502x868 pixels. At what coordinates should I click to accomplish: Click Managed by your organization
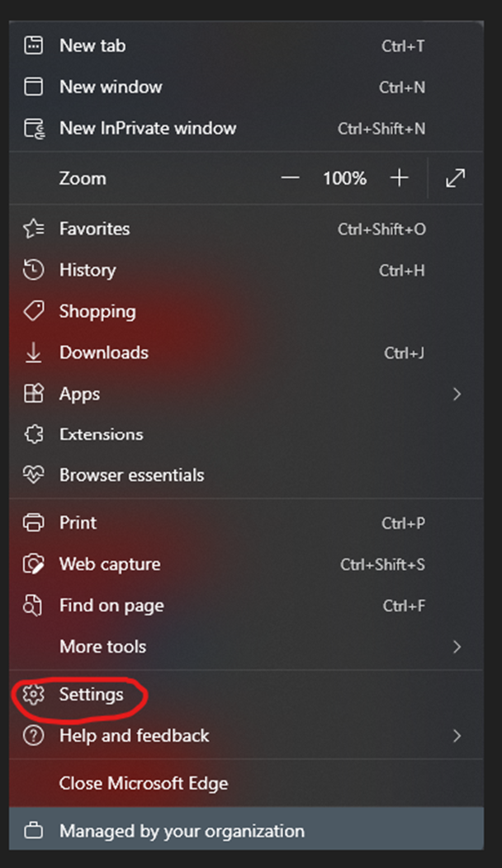(x=246, y=831)
